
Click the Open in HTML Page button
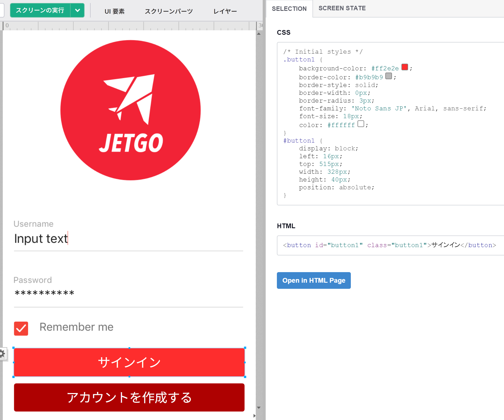[314, 280]
